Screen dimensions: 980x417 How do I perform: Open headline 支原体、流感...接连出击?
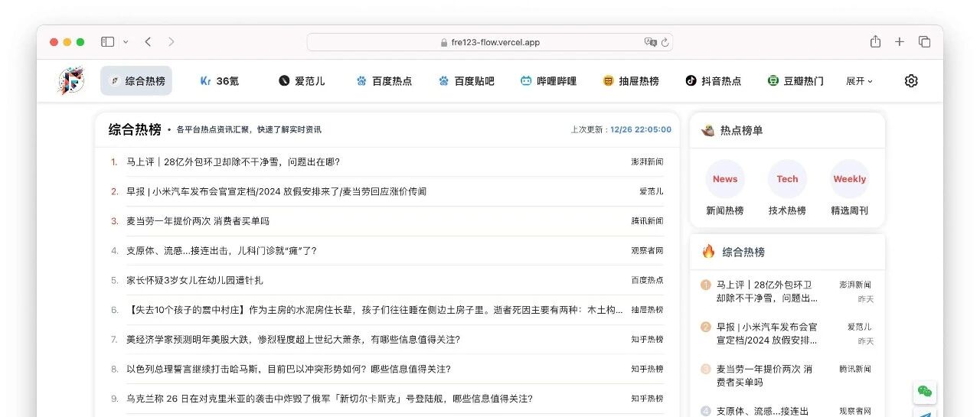point(221,250)
